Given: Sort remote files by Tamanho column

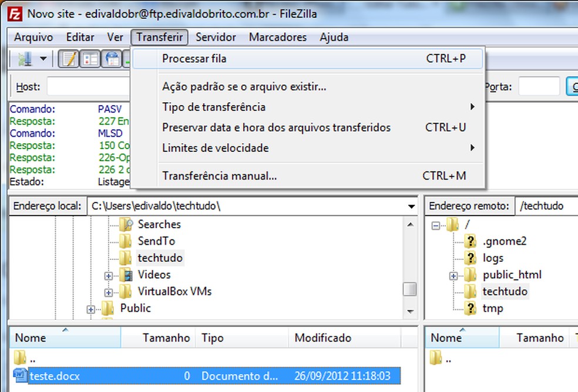Looking at the screenshot, I should (535, 337).
